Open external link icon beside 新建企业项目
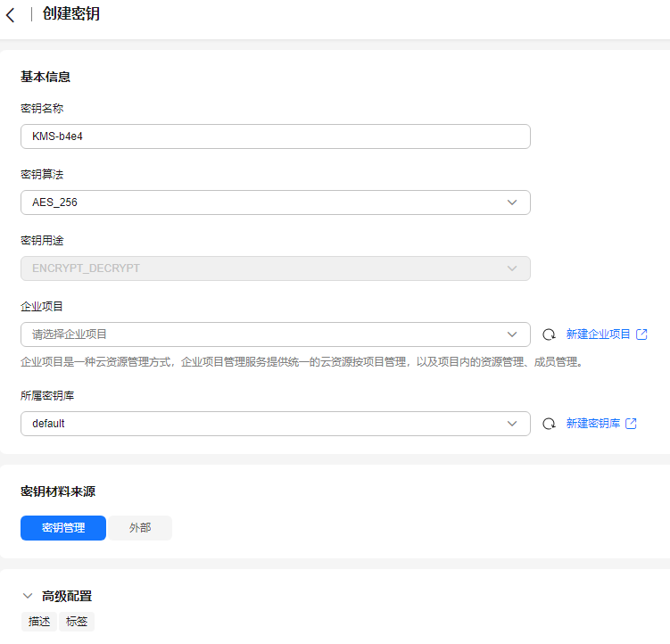This screenshot has height=644, width=670. click(x=641, y=334)
